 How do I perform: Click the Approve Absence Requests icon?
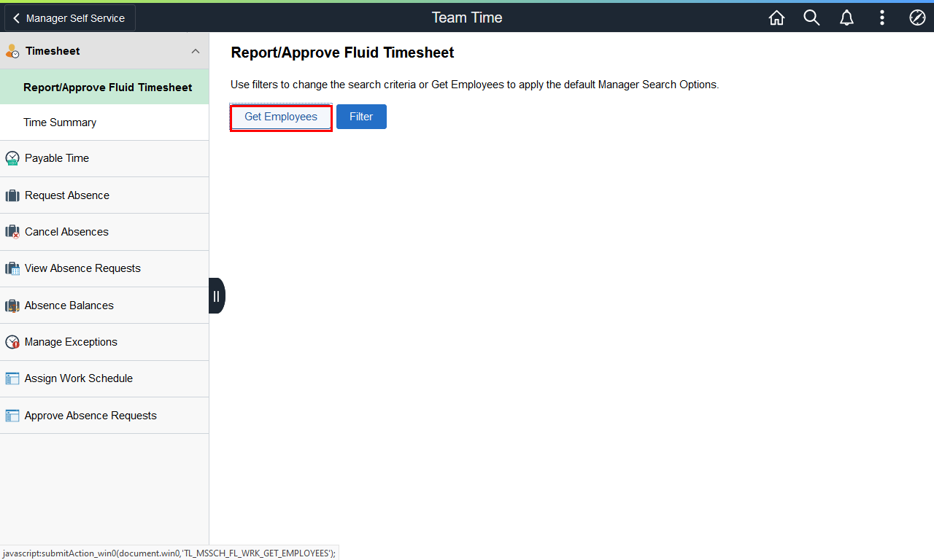[x=12, y=416]
